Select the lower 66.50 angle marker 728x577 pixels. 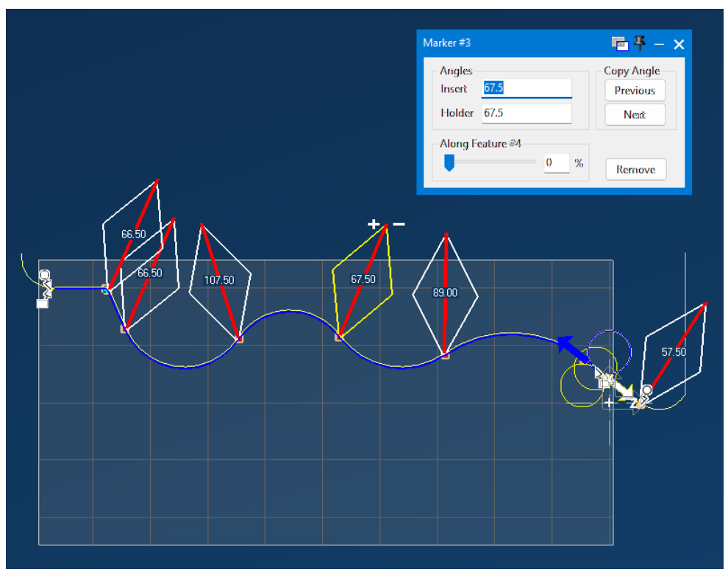[149, 273]
